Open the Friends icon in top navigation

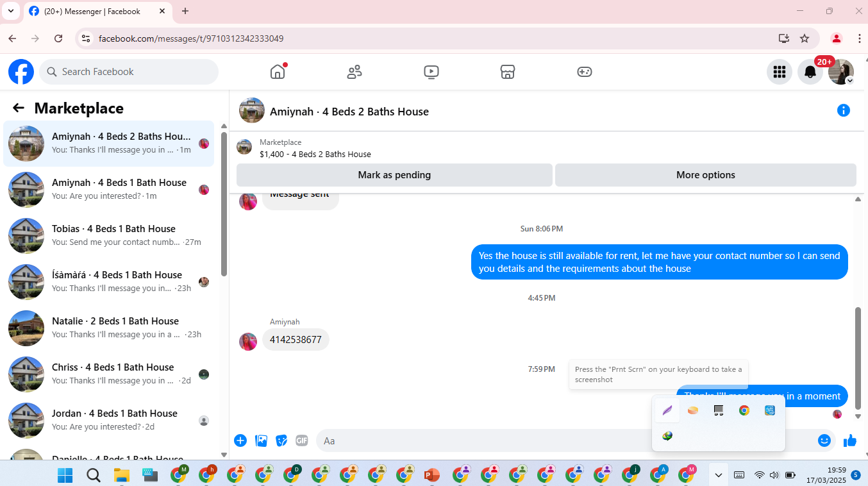click(x=355, y=72)
